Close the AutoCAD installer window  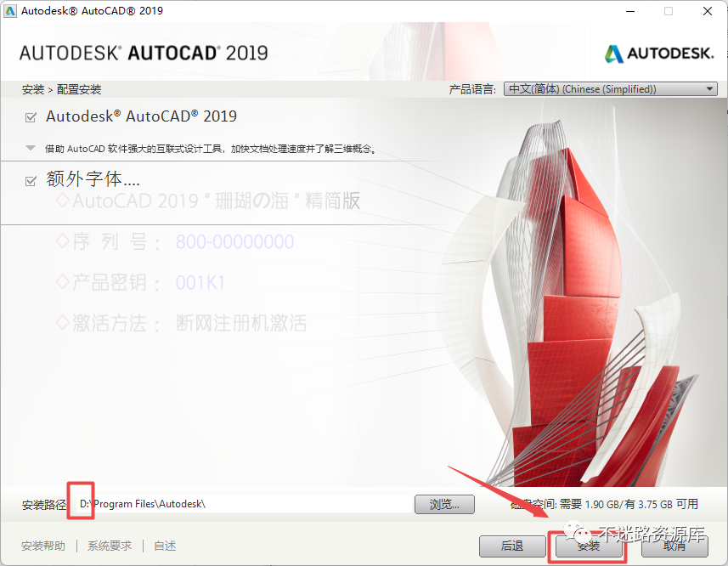(x=708, y=11)
